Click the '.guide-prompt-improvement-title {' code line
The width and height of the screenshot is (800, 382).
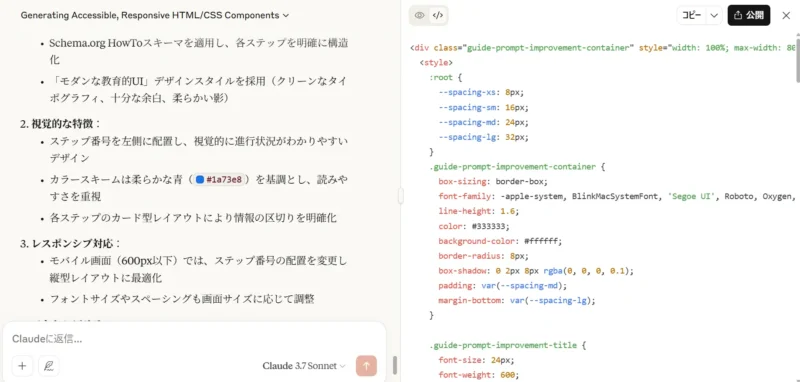[508, 345]
